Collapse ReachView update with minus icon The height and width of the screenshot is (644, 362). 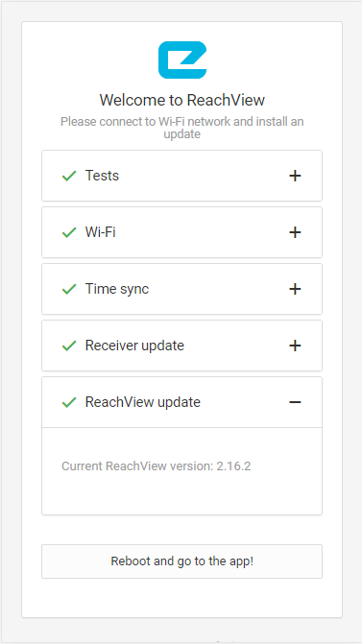295,402
